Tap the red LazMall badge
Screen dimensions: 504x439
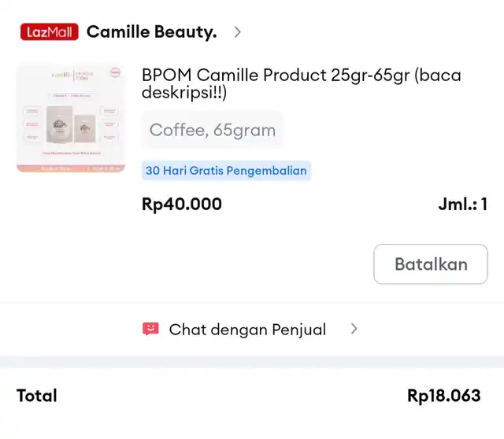(x=49, y=31)
